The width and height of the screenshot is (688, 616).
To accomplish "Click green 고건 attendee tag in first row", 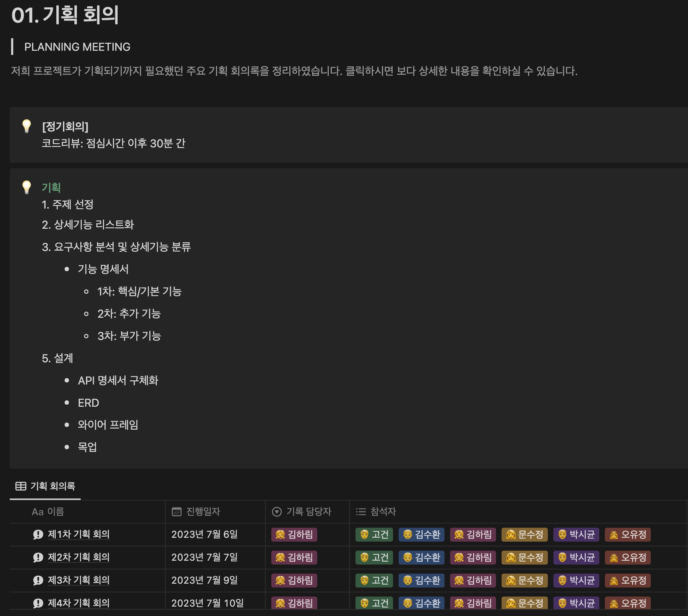I will (374, 535).
